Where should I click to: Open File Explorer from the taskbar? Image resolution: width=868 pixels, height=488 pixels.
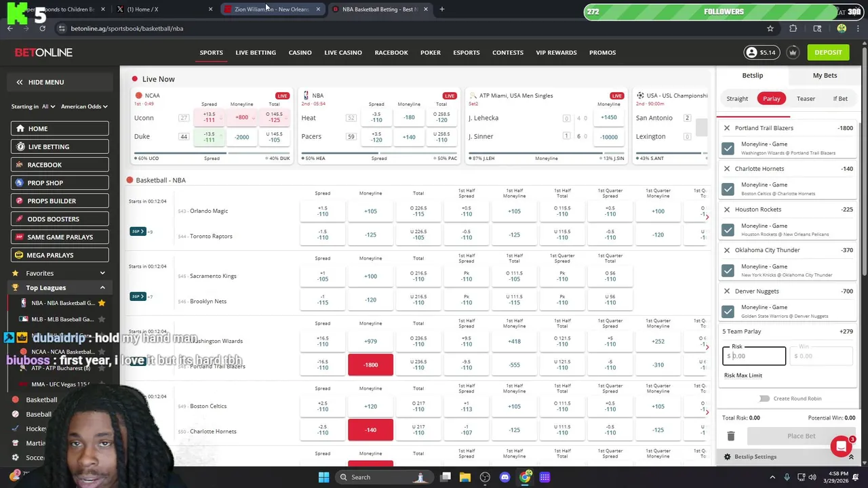[465, 477]
